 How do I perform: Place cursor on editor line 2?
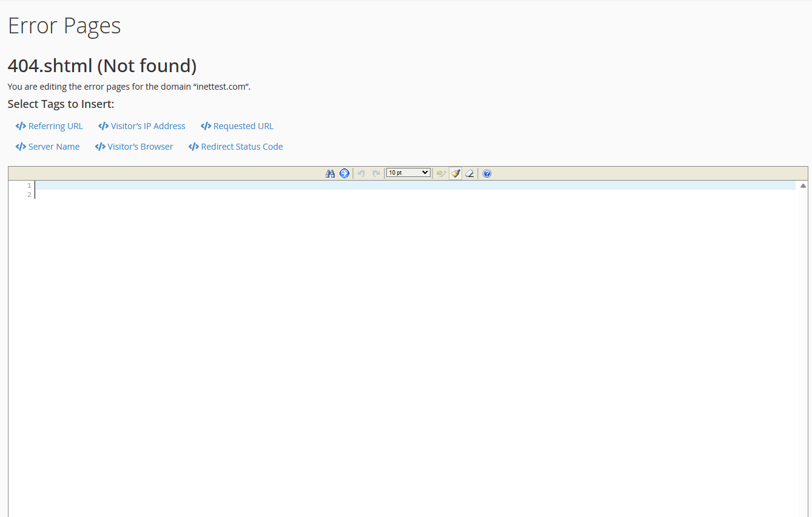click(x=415, y=195)
